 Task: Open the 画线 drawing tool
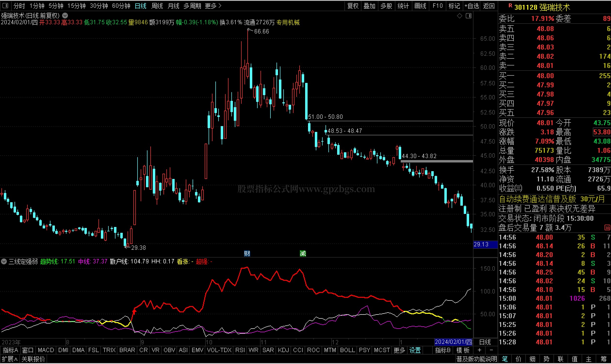click(x=420, y=6)
